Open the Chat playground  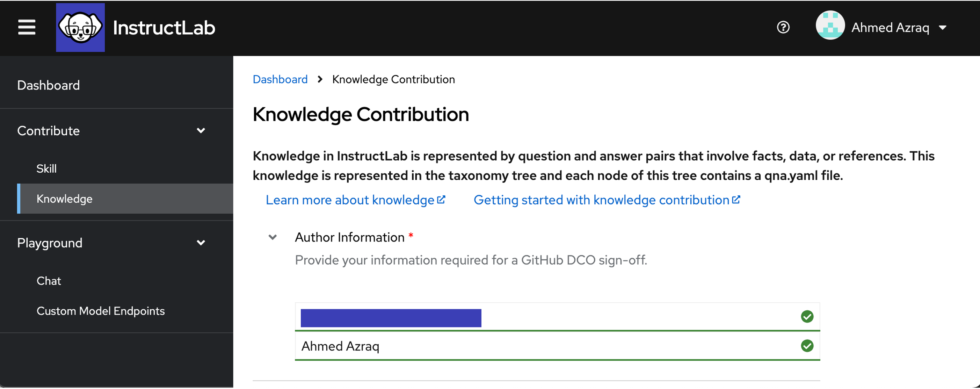[x=49, y=281]
